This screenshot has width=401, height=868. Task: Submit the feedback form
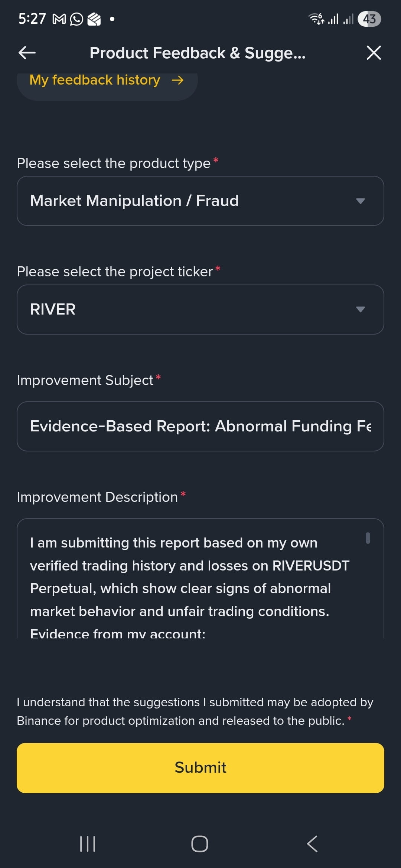(200, 768)
